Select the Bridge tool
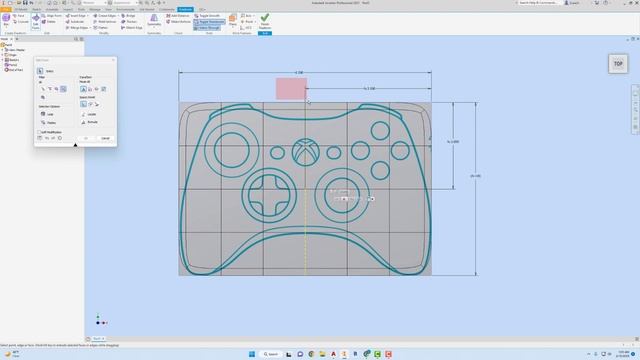Image resolution: width=640 pixels, height=360 pixels. pos(128,16)
